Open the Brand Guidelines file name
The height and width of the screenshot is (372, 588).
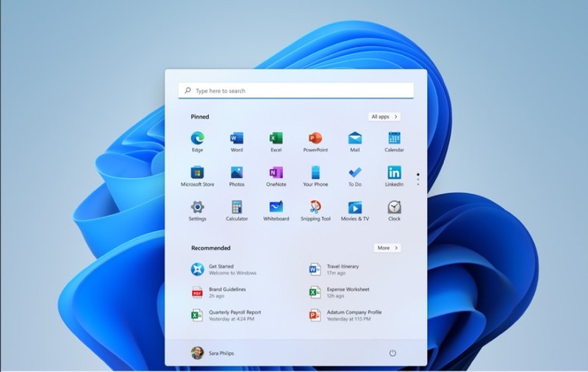(x=227, y=289)
